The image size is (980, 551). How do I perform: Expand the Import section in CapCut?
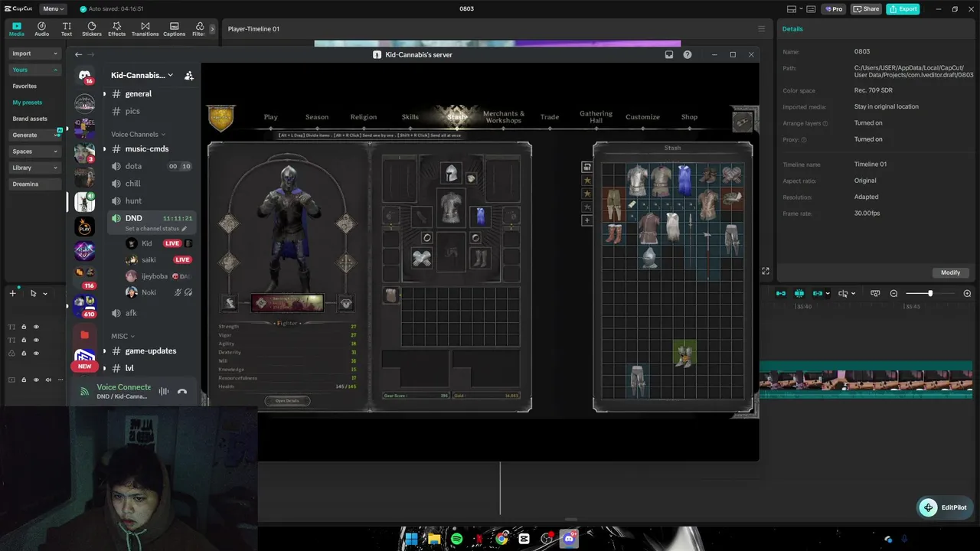click(34, 54)
